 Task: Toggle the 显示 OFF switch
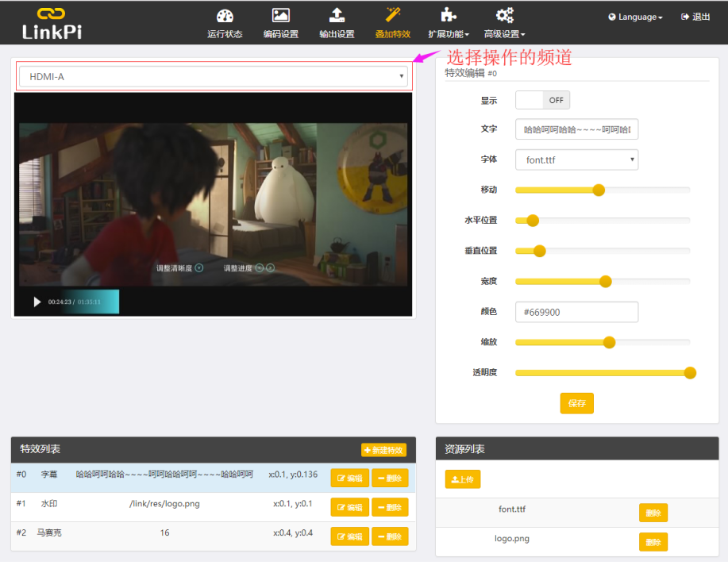(542, 100)
